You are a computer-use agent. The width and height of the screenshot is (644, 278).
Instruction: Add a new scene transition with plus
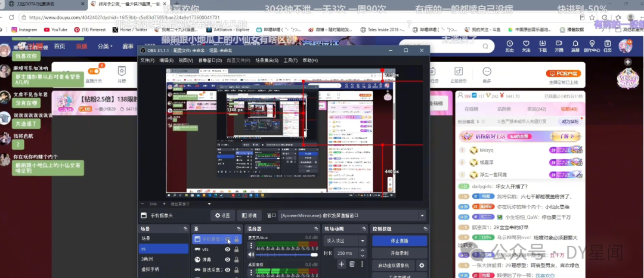click(341, 264)
